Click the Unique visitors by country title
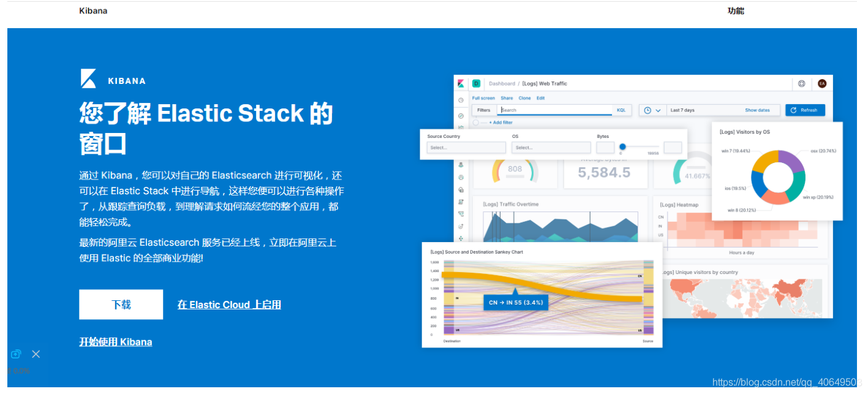 point(699,272)
